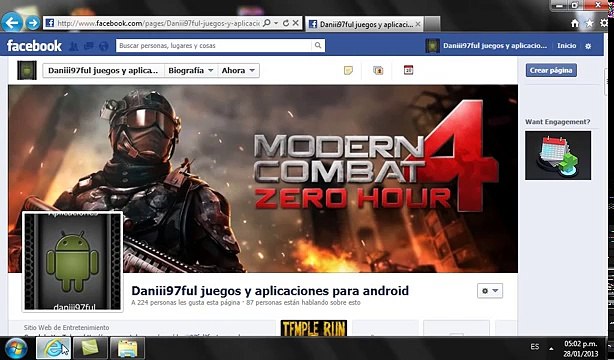The width and height of the screenshot is (614, 360).
Task: Go back with the browser back arrow
Action: [x=12, y=23]
